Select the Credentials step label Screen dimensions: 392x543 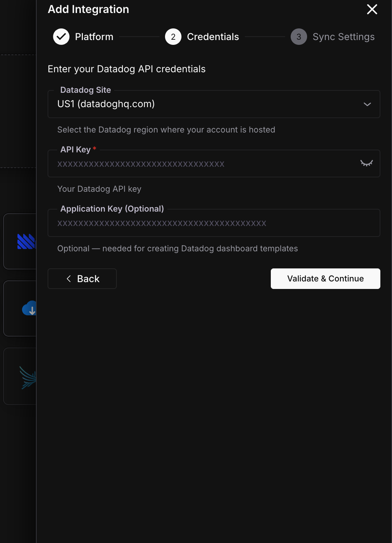pos(213,37)
